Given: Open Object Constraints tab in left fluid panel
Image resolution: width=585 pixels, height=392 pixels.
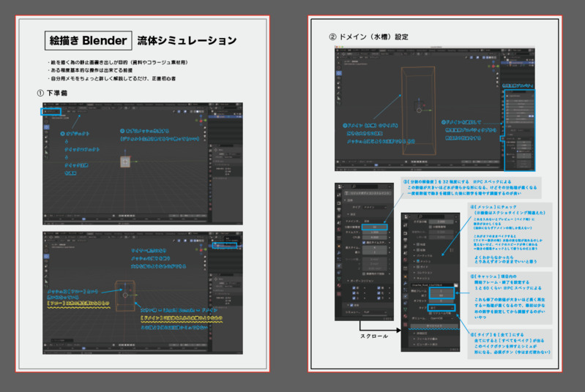Looking at the screenshot, I should pyautogui.click(x=339, y=272).
